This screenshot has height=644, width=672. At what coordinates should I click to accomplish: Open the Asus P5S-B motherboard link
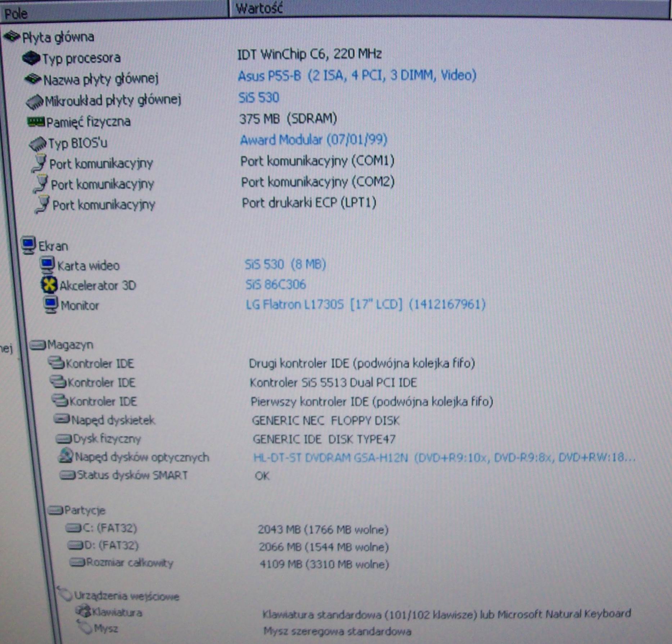coord(357,76)
